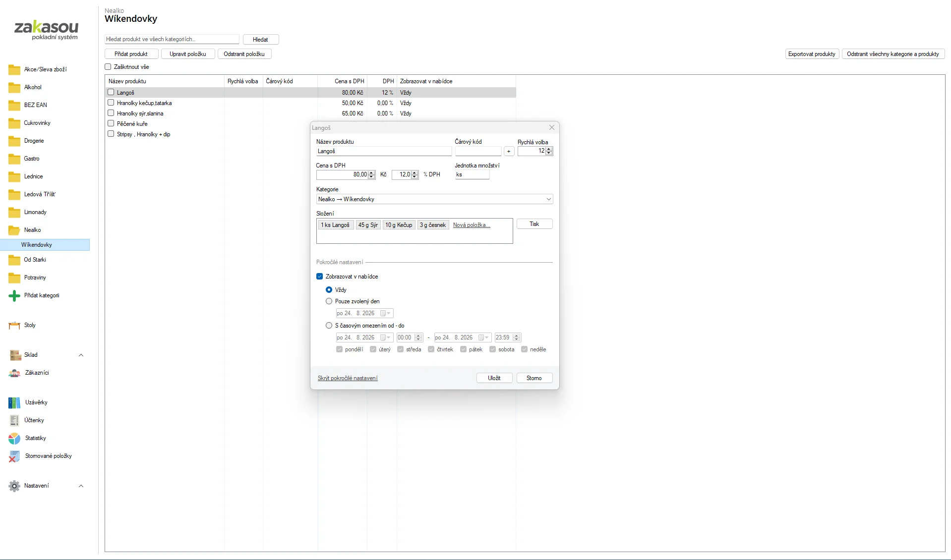Open the Zákazníci customers icon

[x=14, y=373]
